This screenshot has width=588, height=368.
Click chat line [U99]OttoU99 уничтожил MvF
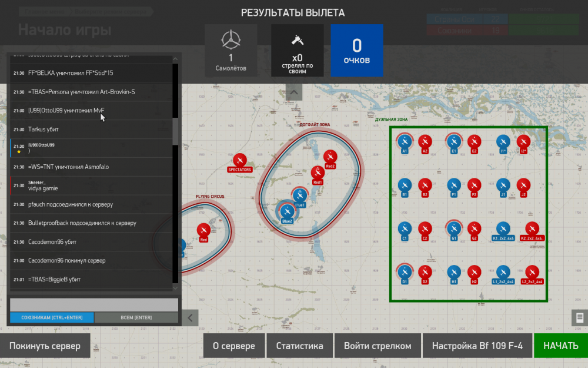pyautogui.click(x=91, y=111)
